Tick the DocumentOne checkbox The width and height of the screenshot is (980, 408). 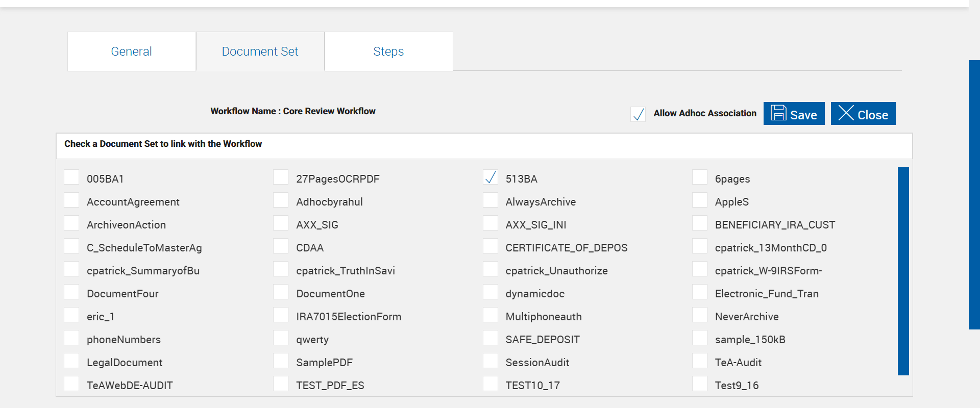281,292
